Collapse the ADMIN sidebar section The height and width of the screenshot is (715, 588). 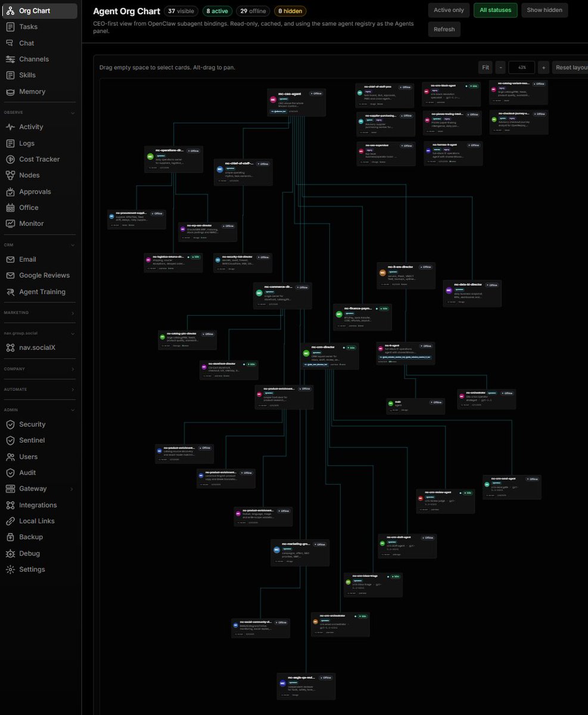click(x=73, y=410)
